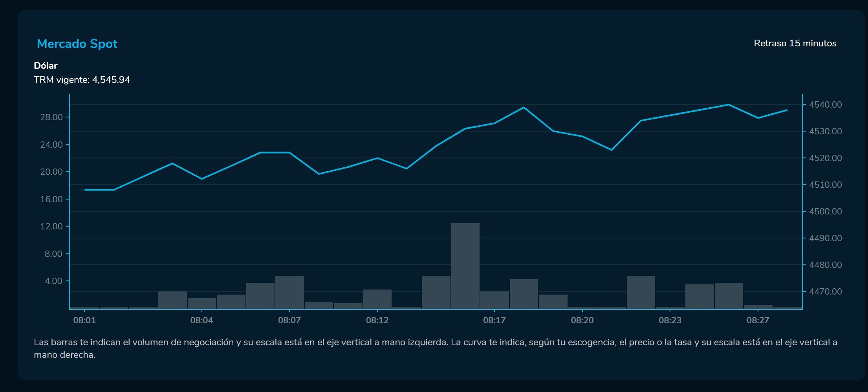The width and height of the screenshot is (868, 392).
Task: Click the 12.00 left axis label
Action: [x=51, y=226]
